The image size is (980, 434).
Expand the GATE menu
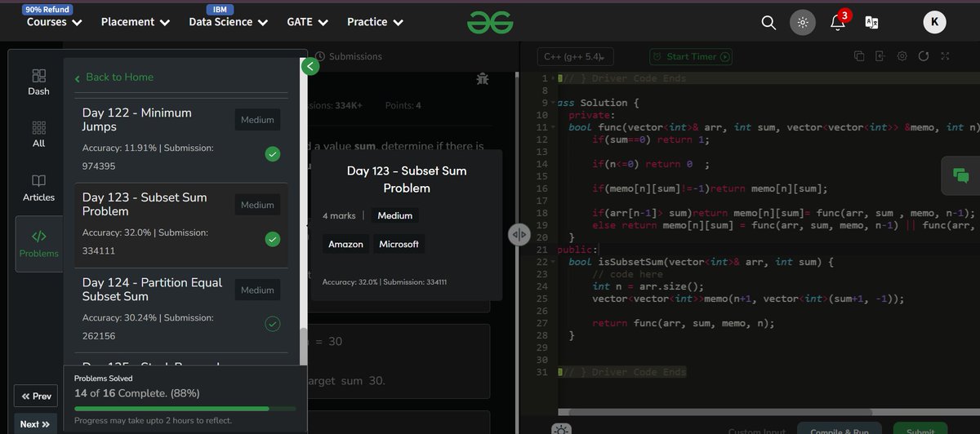308,22
